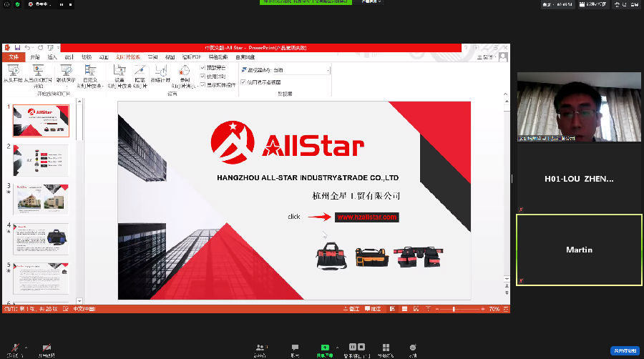Expand share screen options caret
644x359 pixels.
(337, 348)
